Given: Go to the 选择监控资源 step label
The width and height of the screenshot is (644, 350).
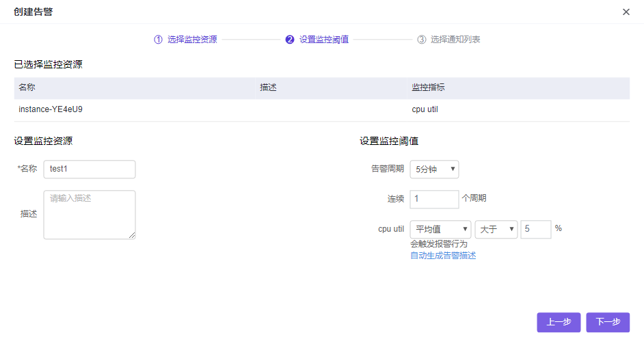Looking at the screenshot, I should (x=192, y=40).
